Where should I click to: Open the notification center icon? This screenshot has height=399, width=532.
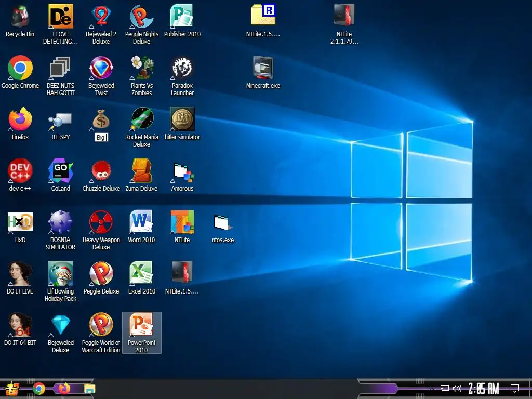515,389
